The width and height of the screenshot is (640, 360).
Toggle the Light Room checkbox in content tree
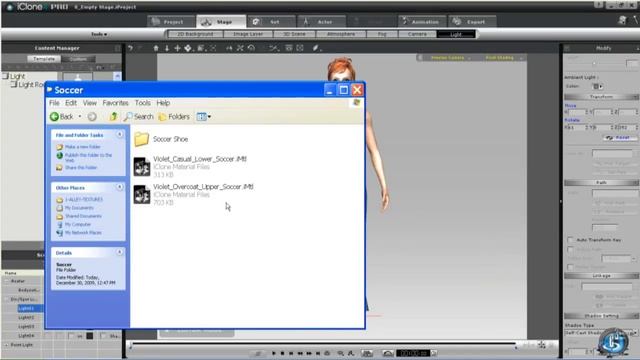coord(14,84)
